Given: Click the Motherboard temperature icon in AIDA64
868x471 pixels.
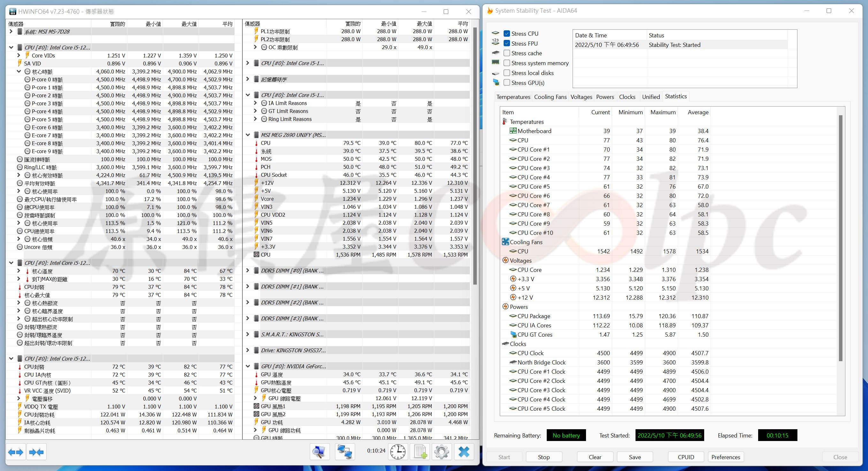Looking at the screenshot, I should click(x=513, y=131).
